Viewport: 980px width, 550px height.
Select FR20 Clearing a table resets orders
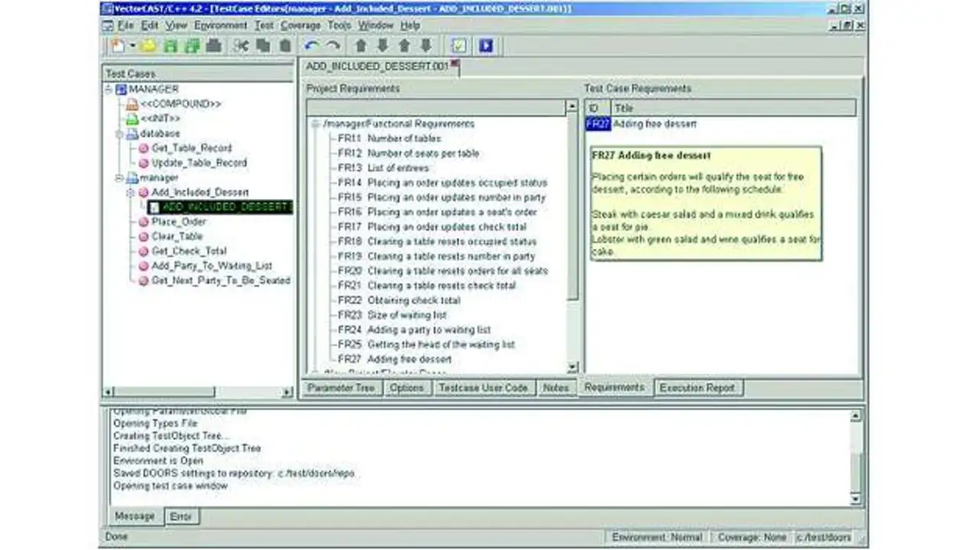click(443, 271)
